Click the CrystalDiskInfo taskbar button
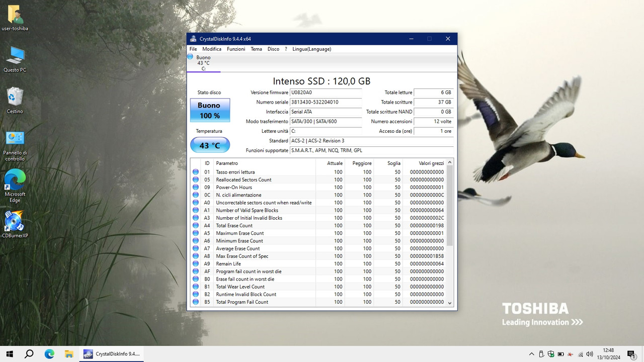 pos(112,354)
